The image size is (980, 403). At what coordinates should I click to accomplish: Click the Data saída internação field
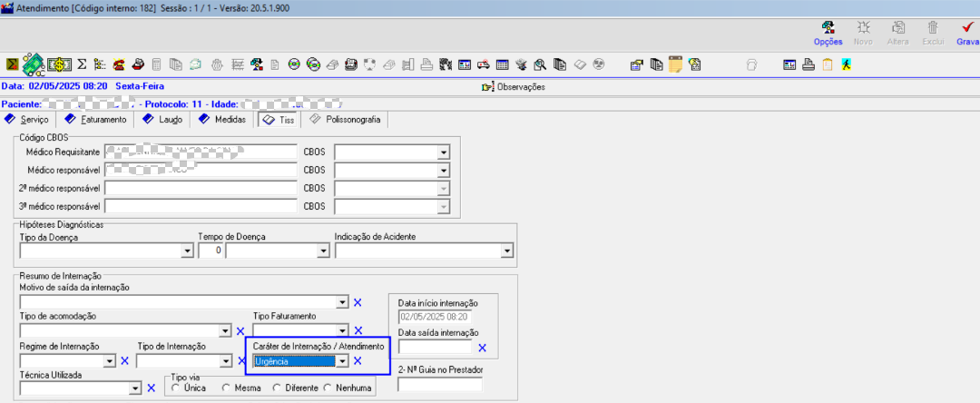[x=435, y=347]
